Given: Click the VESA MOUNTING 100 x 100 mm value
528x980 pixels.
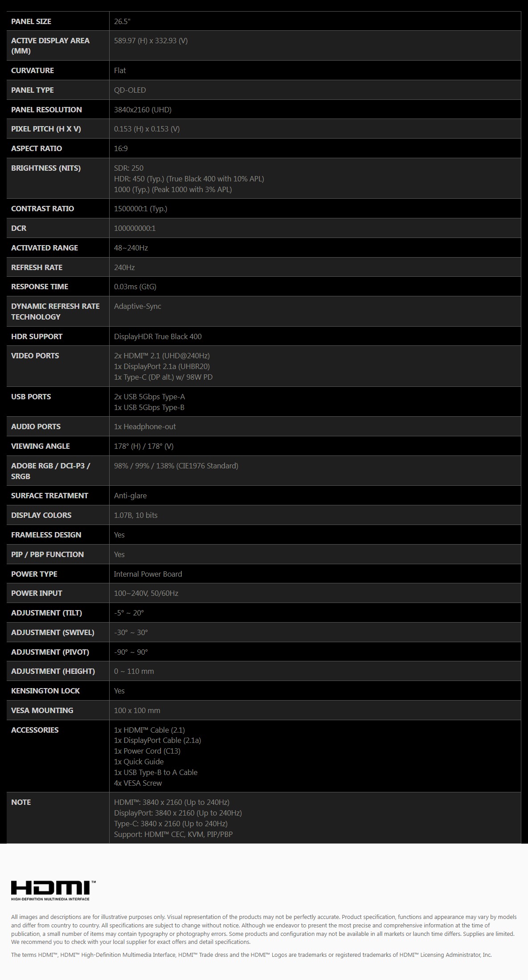Looking at the screenshot, I should (137, 710).
